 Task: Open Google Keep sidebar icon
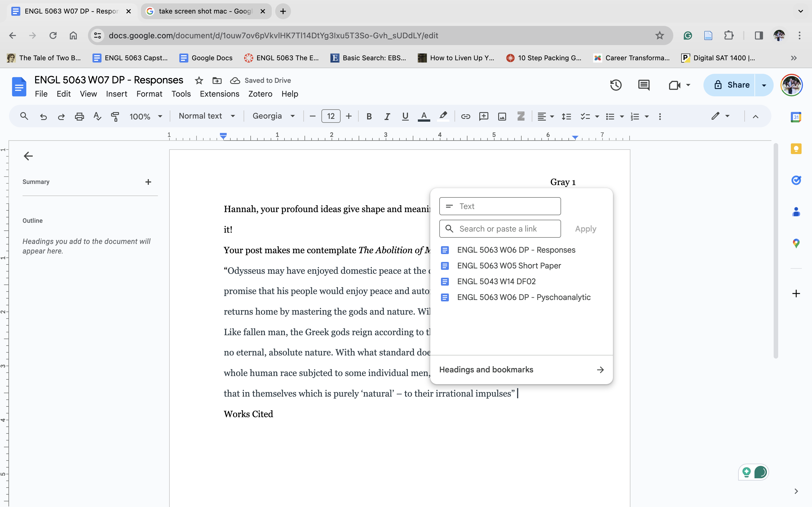[x=796, y=148]
